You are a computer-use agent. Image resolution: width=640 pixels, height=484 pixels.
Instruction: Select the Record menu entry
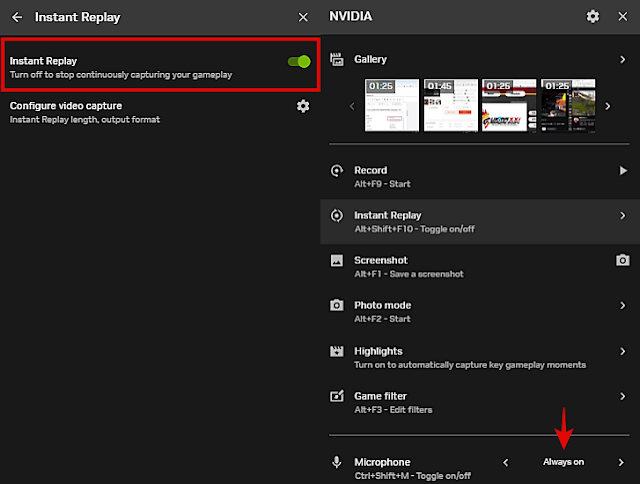pos(480,177)
